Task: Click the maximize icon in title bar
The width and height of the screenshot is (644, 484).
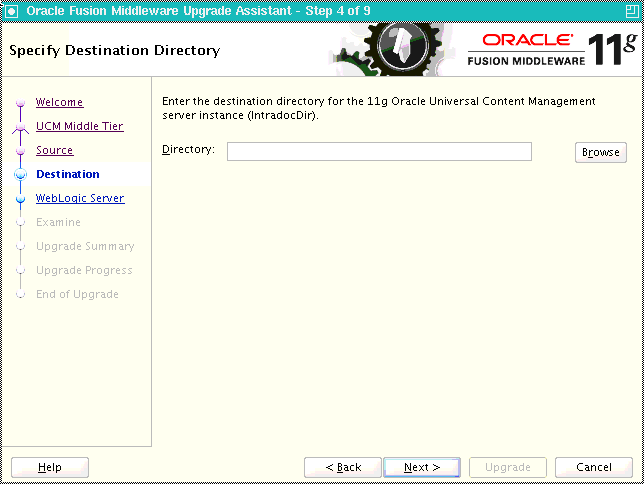Action: [x=632, y=11]
